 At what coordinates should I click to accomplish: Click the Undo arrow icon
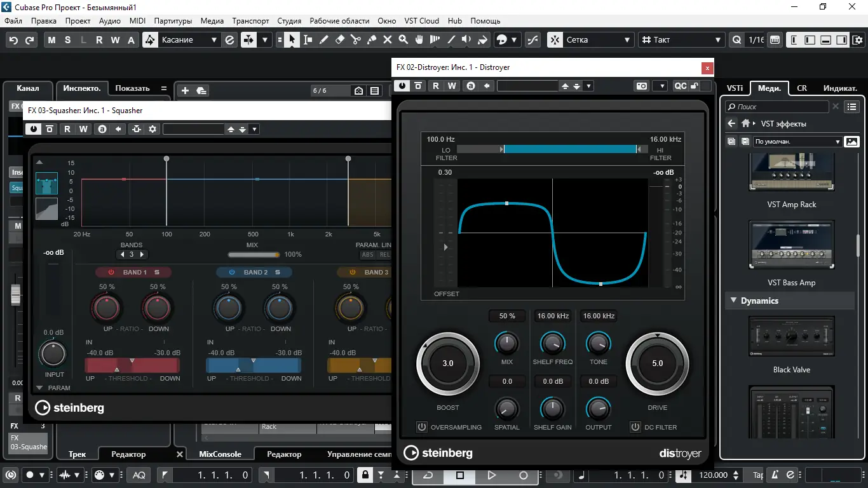coord(14,40)
